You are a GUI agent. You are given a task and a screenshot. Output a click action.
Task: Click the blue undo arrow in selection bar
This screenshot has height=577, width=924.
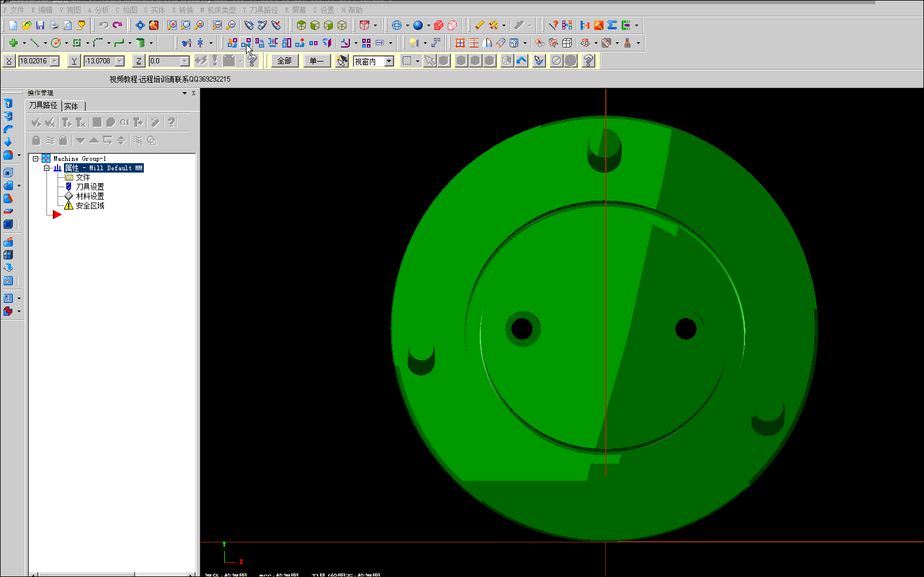tap(521, 60)
